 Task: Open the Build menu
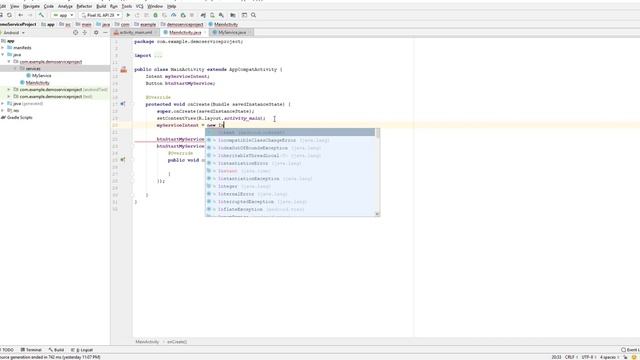(101, 7)
